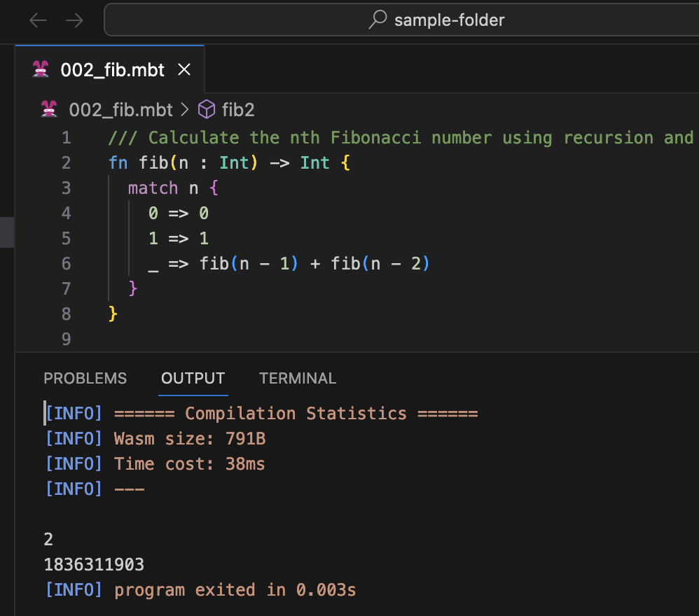Viewport: 699px width, 616px height.
Task: Open the 002_fib.mbt breadcrumb dropdown
Action: (x=120, y=109)
